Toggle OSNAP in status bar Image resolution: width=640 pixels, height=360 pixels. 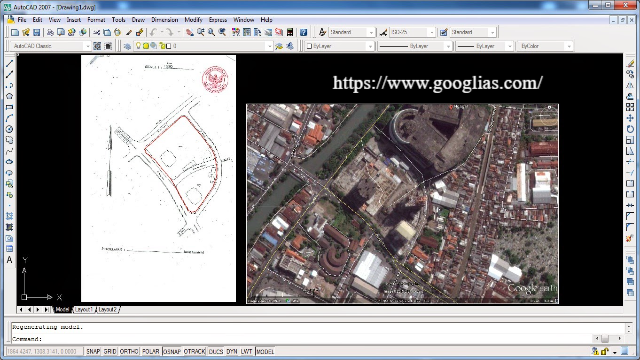172,351
